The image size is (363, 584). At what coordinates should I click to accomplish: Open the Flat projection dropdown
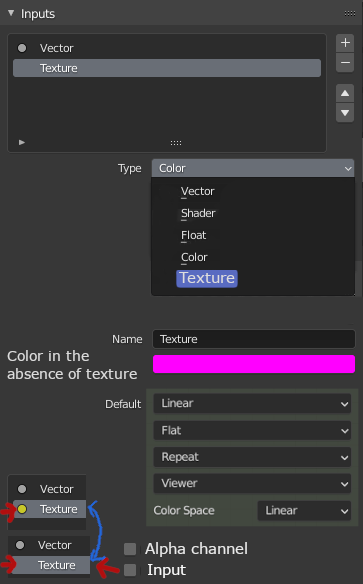point(252,431)
